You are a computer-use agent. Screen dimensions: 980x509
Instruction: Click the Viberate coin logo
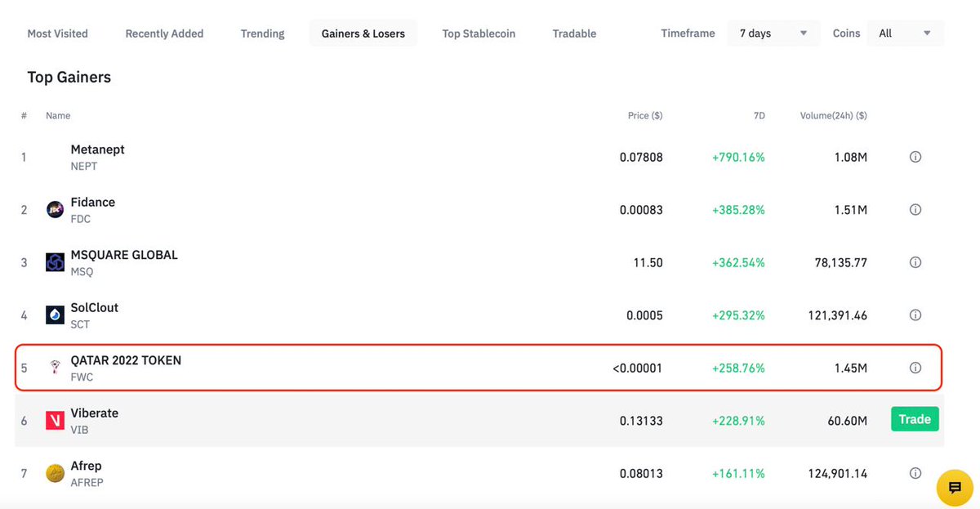click(56, 421)
